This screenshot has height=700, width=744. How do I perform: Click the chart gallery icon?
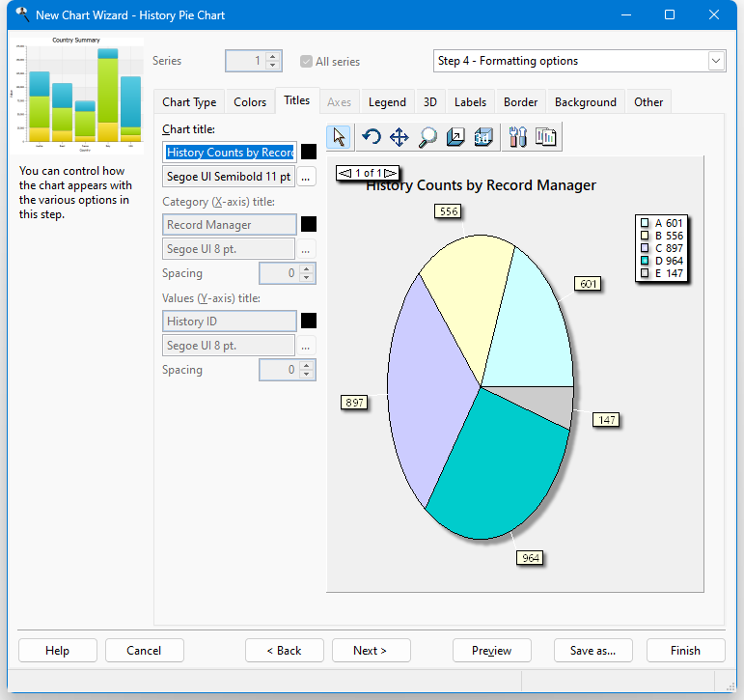point(546,137)
